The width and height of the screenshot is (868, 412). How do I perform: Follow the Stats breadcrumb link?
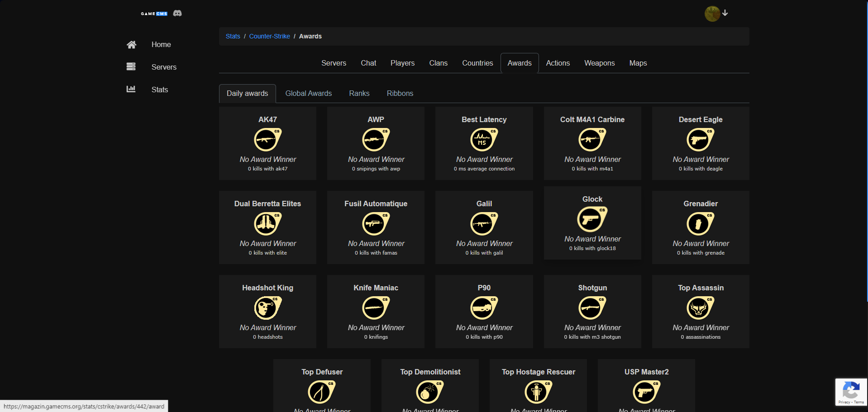coord(233,36)
